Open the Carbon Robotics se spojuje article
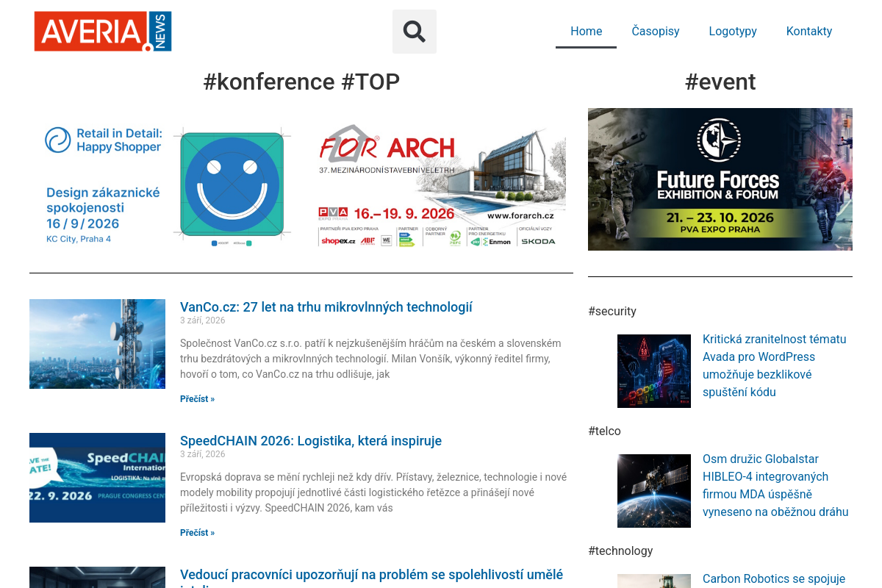882x588 pixels. tap(774, 578)
